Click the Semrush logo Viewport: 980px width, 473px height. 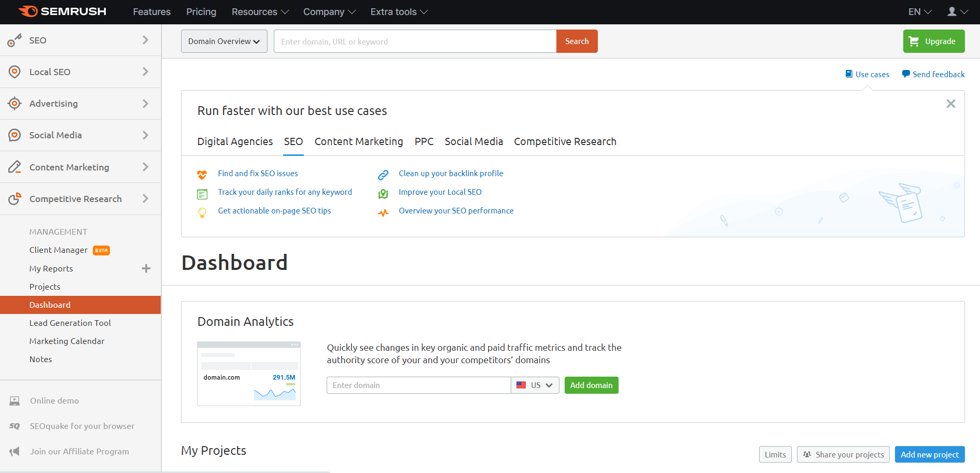[62, 11]
